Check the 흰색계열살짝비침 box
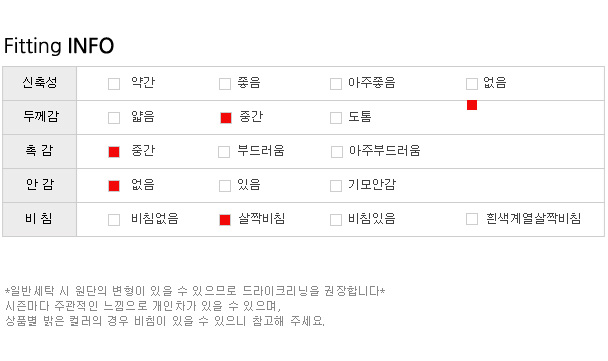 [x=472, y=219]
